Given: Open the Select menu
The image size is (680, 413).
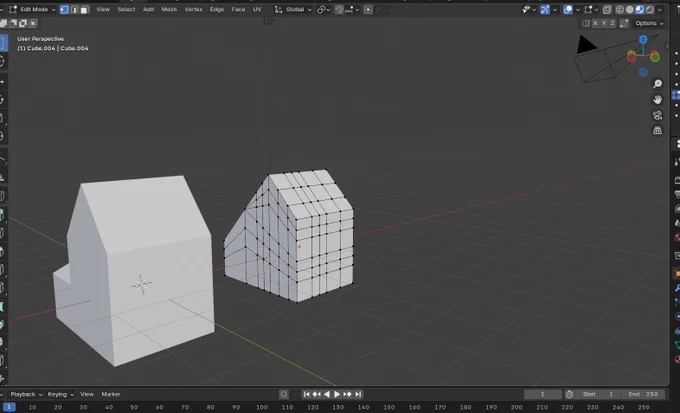Looking at the screenshot, I should (x=126, y=9).
